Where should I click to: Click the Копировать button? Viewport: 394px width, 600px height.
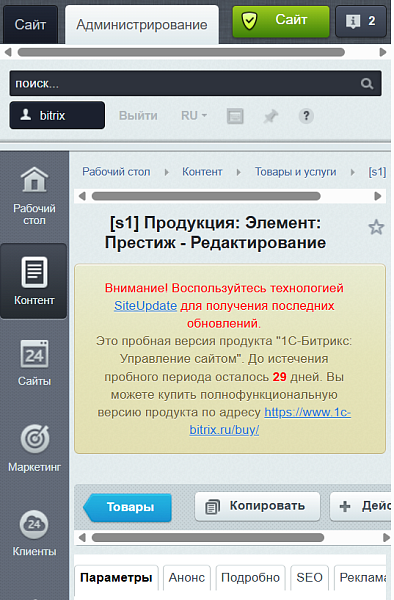(257, 506)
